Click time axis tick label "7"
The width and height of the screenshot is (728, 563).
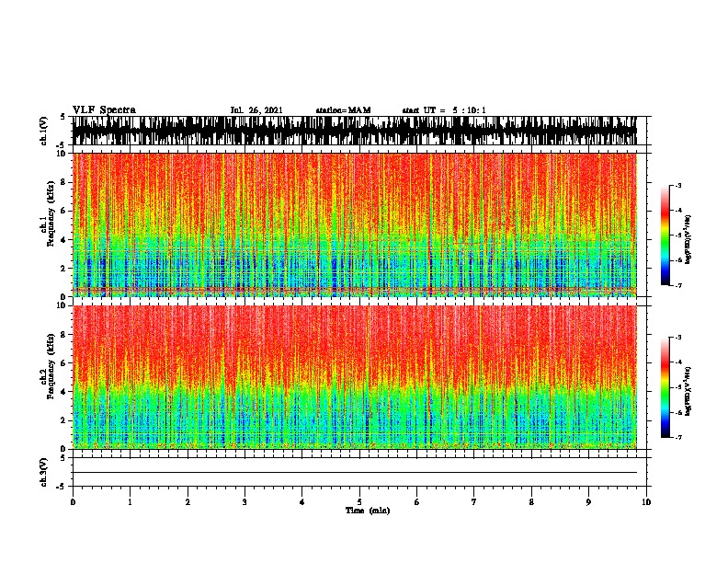(474, 502)
